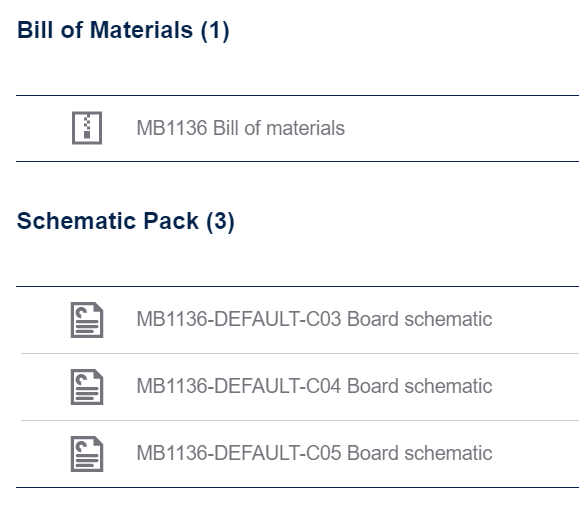Viewport: 579px width, 511px height.
Task: Click the document icon for C05 Board schematic
Action: pyautogui.click(x=87, y=454)
